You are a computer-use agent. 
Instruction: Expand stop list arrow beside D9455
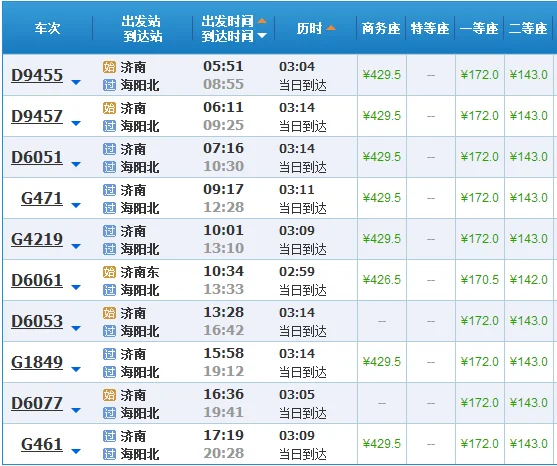(76, 82)
